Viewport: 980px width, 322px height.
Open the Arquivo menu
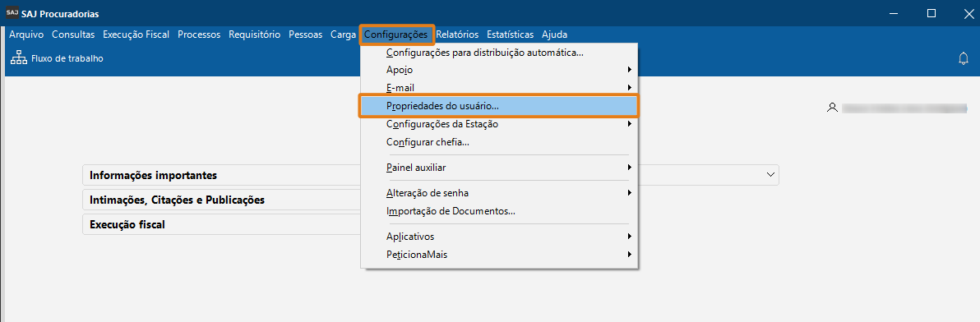(26, 34)
